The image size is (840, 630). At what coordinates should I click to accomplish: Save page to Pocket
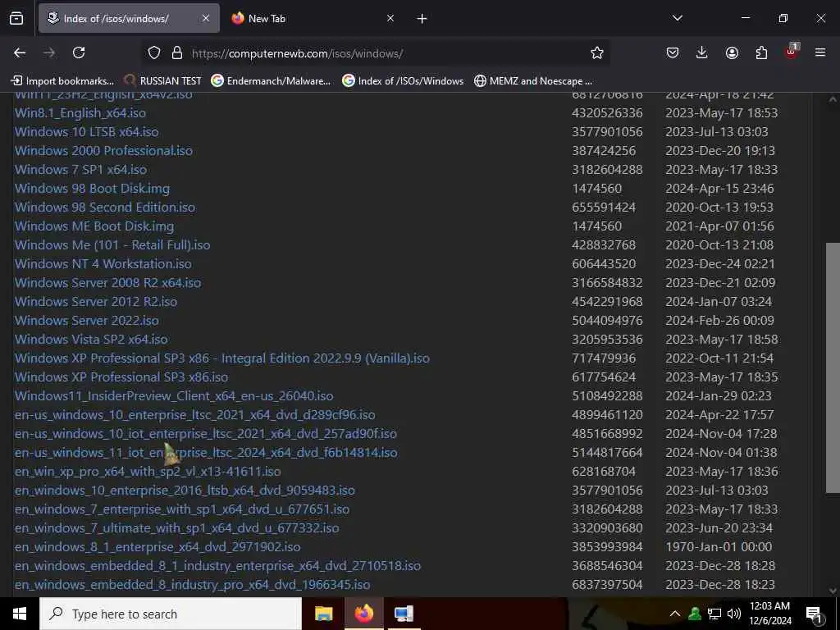pos(673,52)
